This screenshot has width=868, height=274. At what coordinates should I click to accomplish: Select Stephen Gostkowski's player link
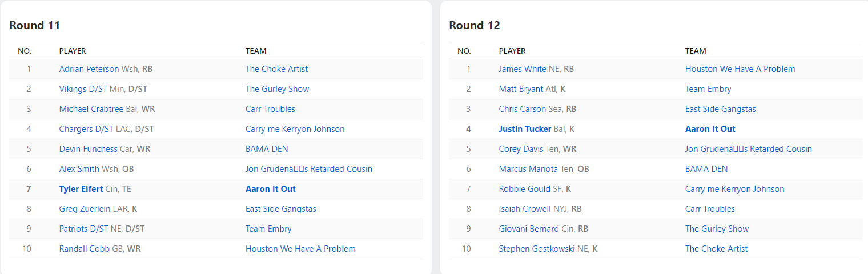coord(536,249)
